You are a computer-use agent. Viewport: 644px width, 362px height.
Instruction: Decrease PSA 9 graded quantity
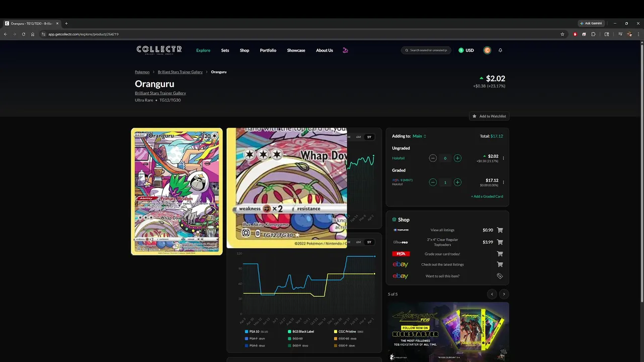[433, 183]
